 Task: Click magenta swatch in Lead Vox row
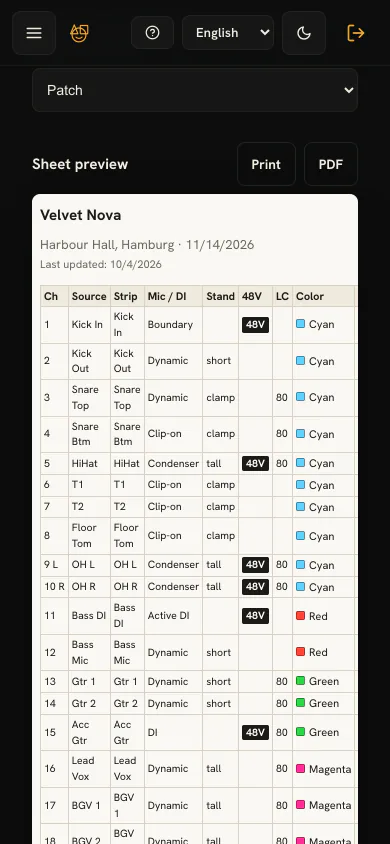(x=301, y=769)
